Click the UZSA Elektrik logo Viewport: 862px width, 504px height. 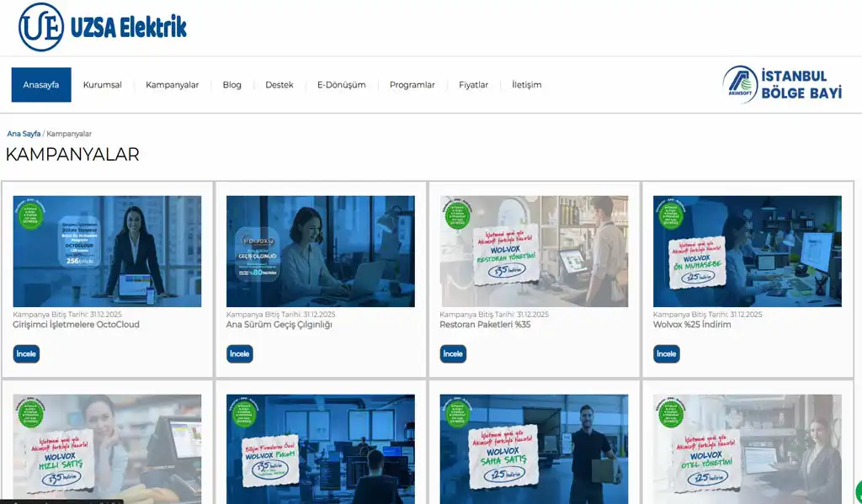(x=103, y=27)
